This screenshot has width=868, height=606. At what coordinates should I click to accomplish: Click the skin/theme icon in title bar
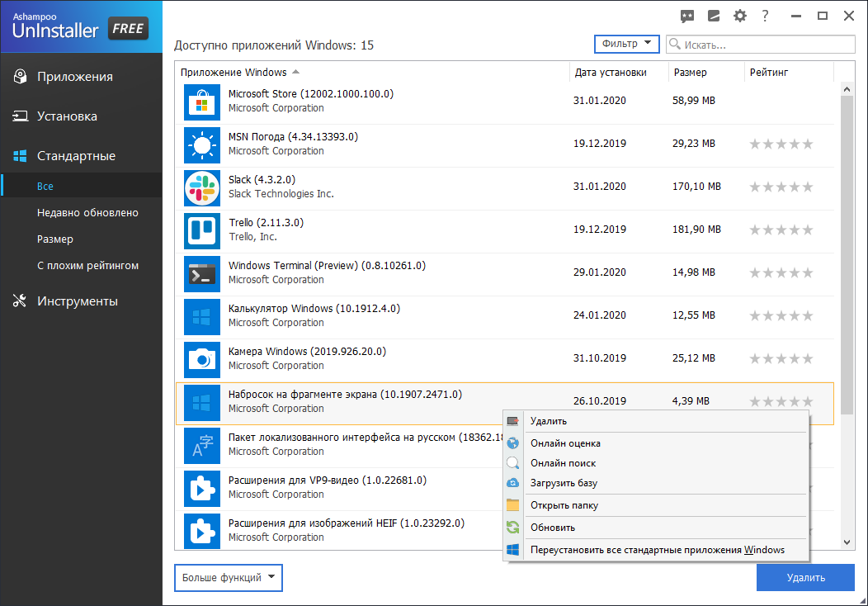[714, 16]
